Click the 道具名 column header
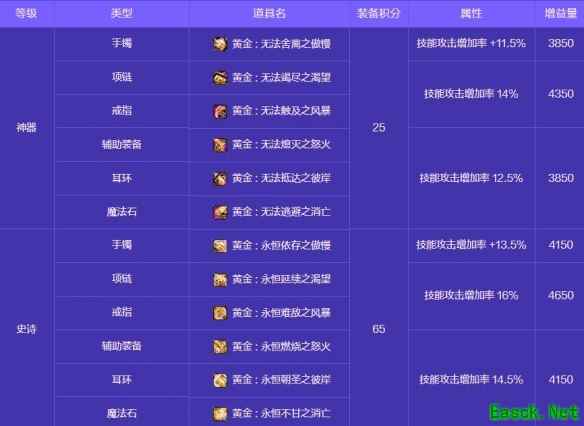584x426 pixels. 269,13
